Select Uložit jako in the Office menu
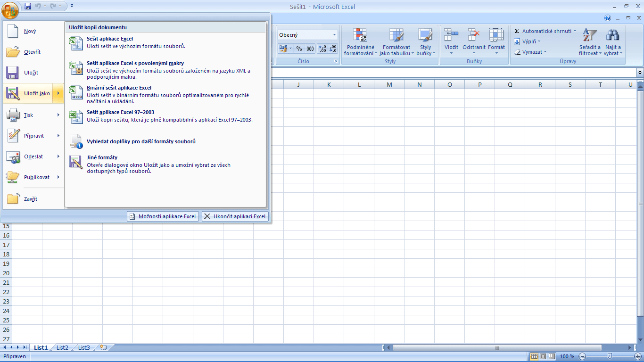The width and height of the screenshot is (644, 362). pos(28,93)
